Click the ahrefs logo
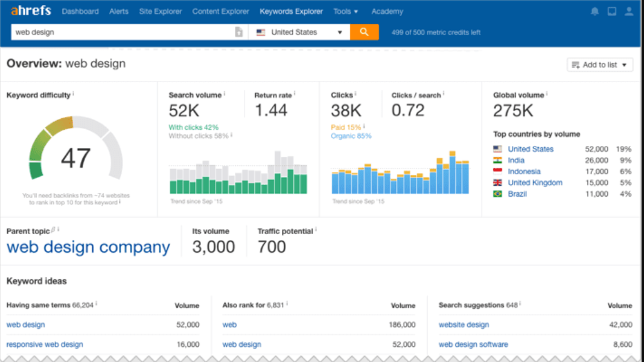This screenshot has width=644, height=362. click(31, 11)
